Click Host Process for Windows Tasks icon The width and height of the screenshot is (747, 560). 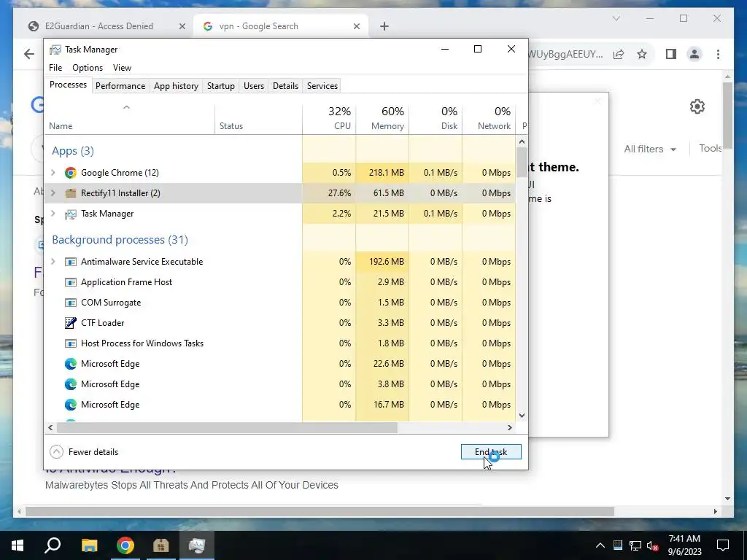coord(71,343)
